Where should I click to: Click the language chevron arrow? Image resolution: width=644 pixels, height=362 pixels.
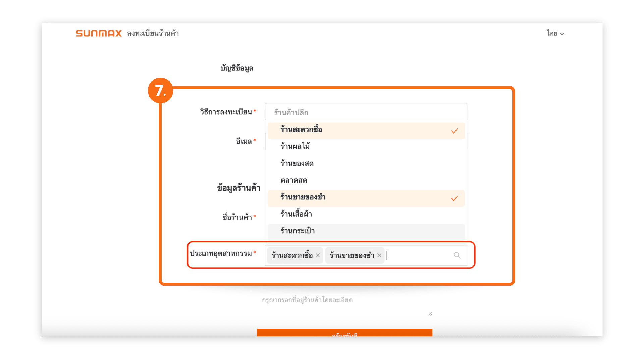click(x=562, y=34)
